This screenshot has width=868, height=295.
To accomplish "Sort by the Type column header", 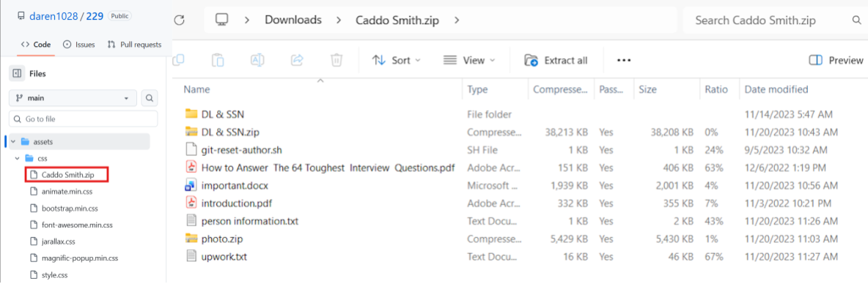I will click(x=477, y=89).
